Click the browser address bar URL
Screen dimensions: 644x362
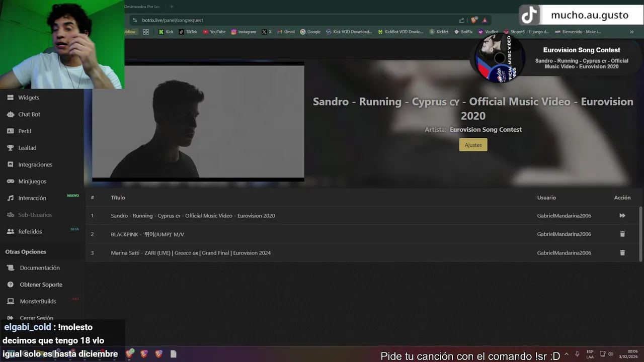pos(173,20)
